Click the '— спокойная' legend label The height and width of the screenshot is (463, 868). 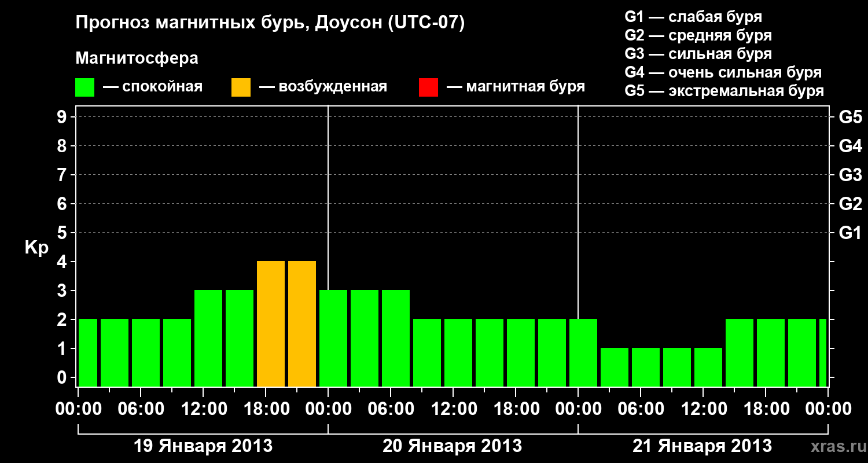click(x=153, y=87)
